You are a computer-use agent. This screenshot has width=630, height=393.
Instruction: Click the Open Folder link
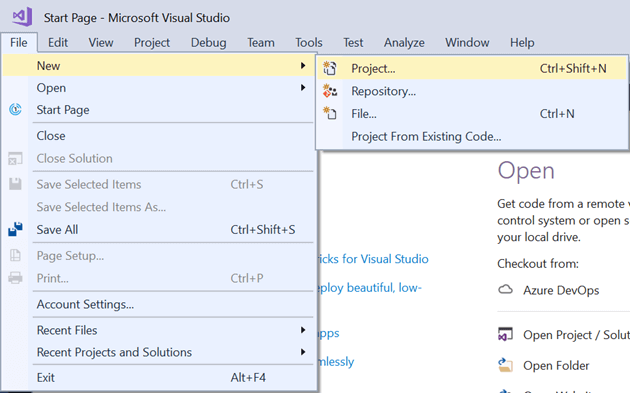(x=556, y=366)
